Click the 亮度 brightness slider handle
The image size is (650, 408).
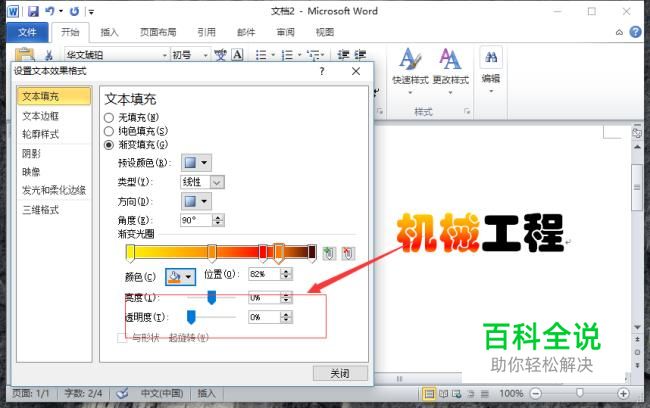pyautogui.click(x=211, y=297)
